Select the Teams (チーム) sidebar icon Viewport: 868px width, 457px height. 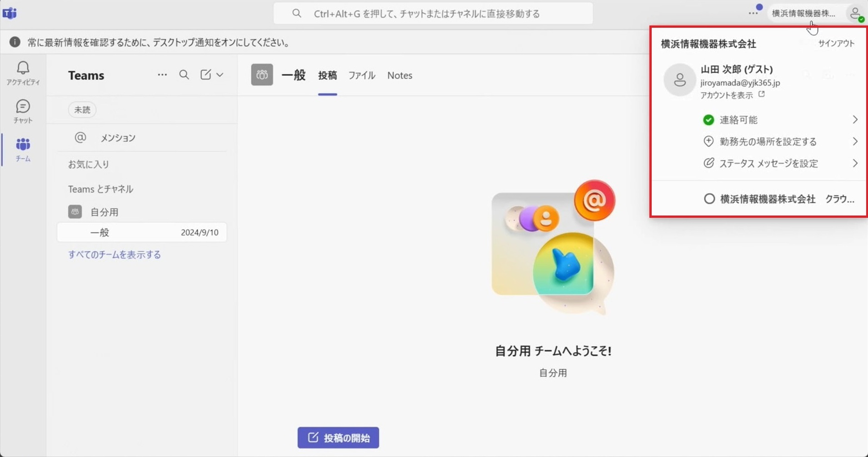pyautogui.click(x=23, y=150)
